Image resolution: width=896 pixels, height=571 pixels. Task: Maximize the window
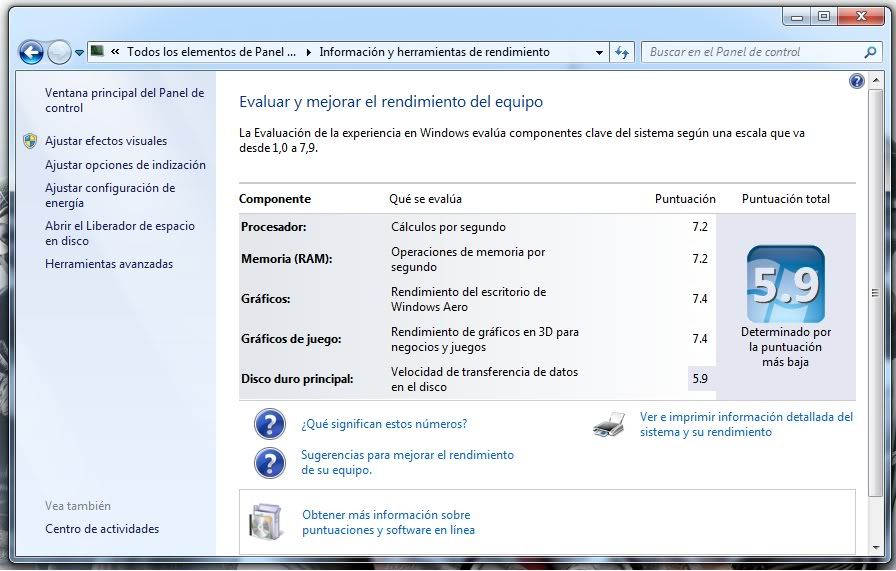pos(824,17)
